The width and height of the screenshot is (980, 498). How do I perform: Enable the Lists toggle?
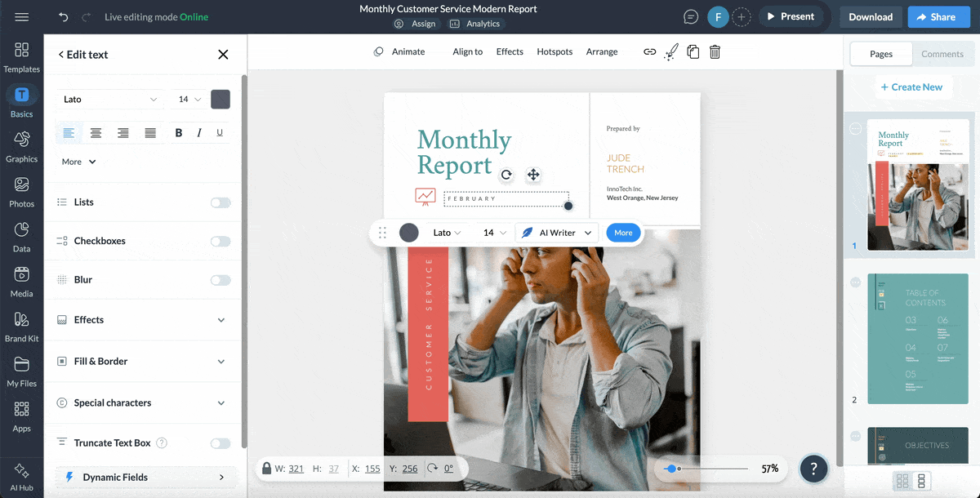[x=220, y=202]
